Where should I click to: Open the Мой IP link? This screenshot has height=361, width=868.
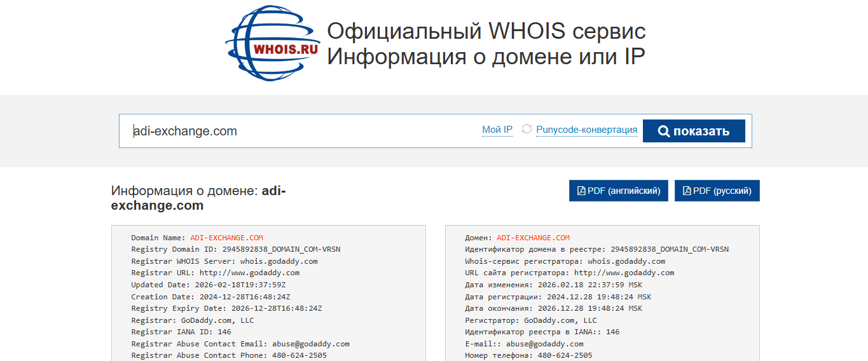(497, 130)
